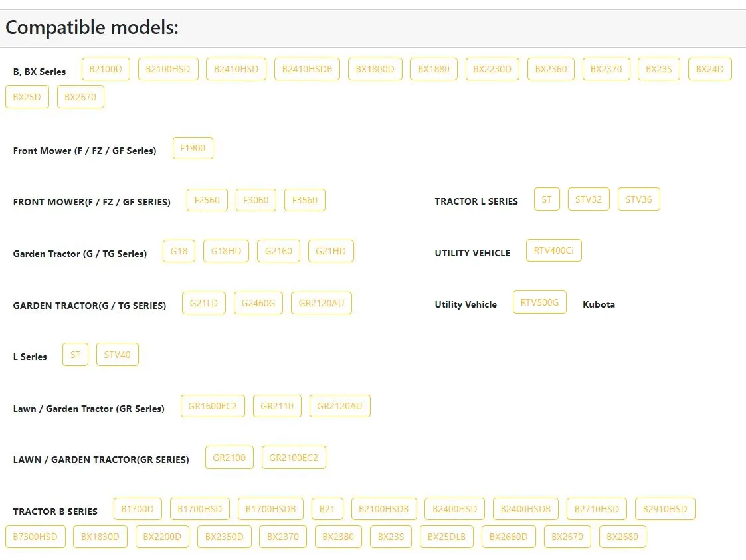Viewport: 746px width, 560px height.
Task: Open the BX2680 model tag
Action: (622, 537)
